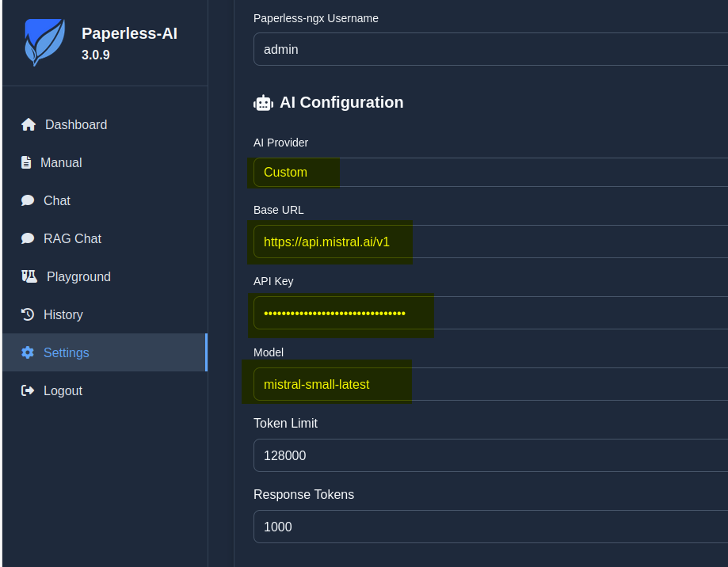
Task: Select the masked API Key field
Action: [490, 313]
